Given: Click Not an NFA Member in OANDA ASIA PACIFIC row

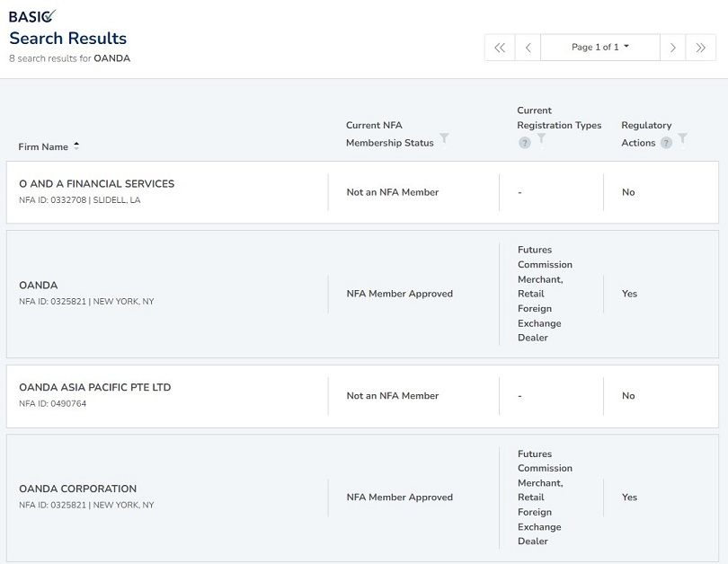Looking at the screenshot, I should pos(393,396).
